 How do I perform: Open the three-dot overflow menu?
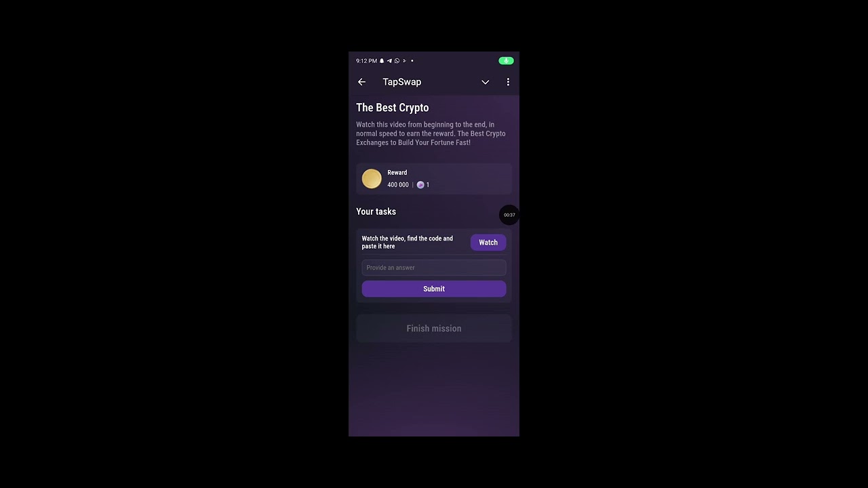click(x=508, y=82)
